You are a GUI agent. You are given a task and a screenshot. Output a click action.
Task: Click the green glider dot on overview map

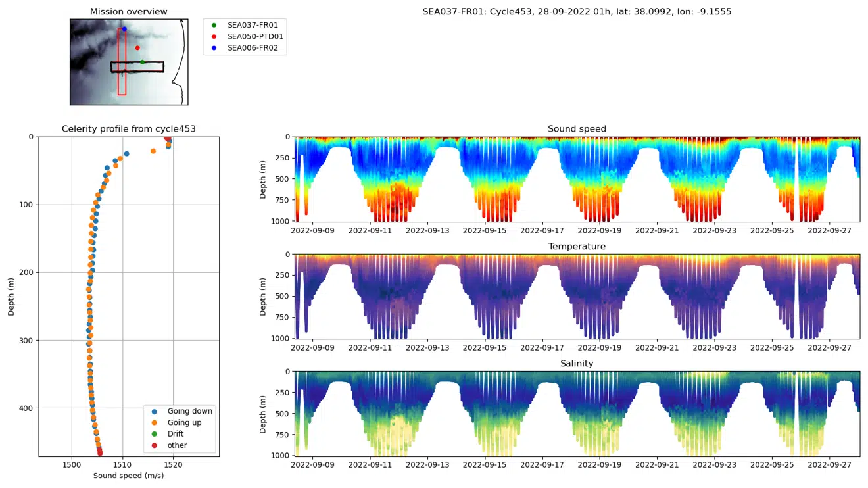coord(142,62)
